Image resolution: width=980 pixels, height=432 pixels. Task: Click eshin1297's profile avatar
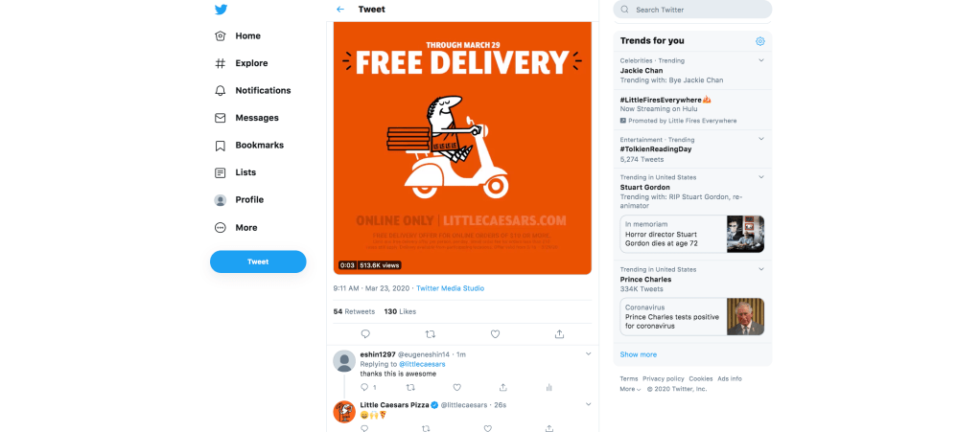(344, 361)
